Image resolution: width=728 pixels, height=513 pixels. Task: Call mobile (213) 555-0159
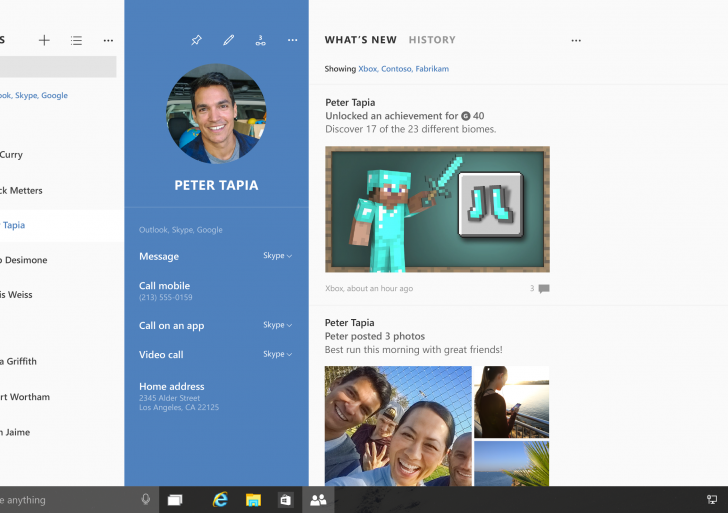(x=166, y=291)
